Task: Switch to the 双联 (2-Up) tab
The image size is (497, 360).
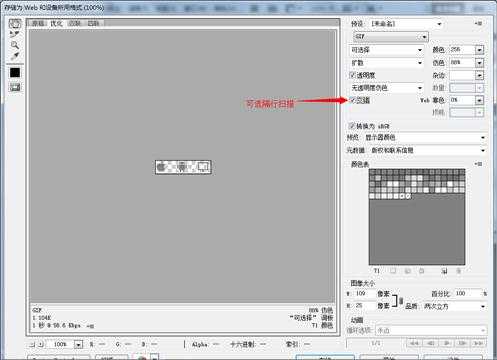Action: (75, 23)
